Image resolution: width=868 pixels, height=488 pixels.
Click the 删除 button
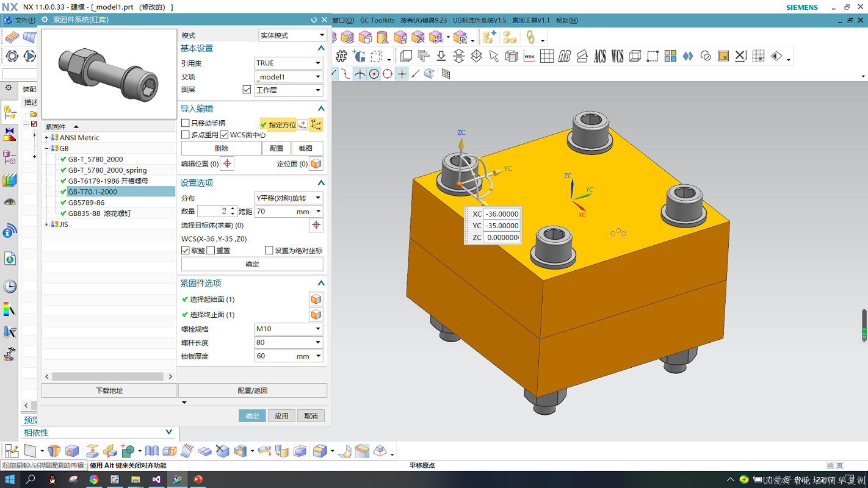click(x=222, y=148)
